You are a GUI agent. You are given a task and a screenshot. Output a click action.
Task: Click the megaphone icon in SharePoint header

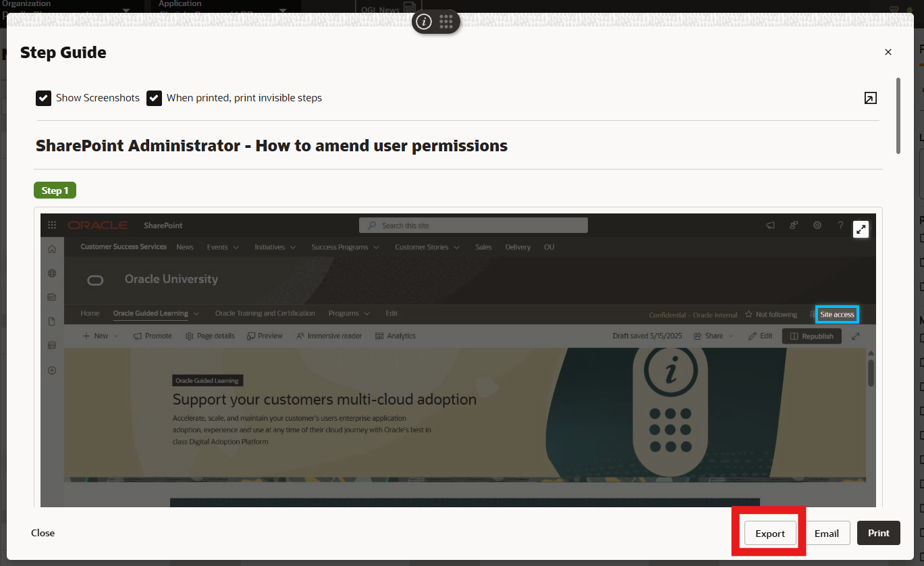770,226
